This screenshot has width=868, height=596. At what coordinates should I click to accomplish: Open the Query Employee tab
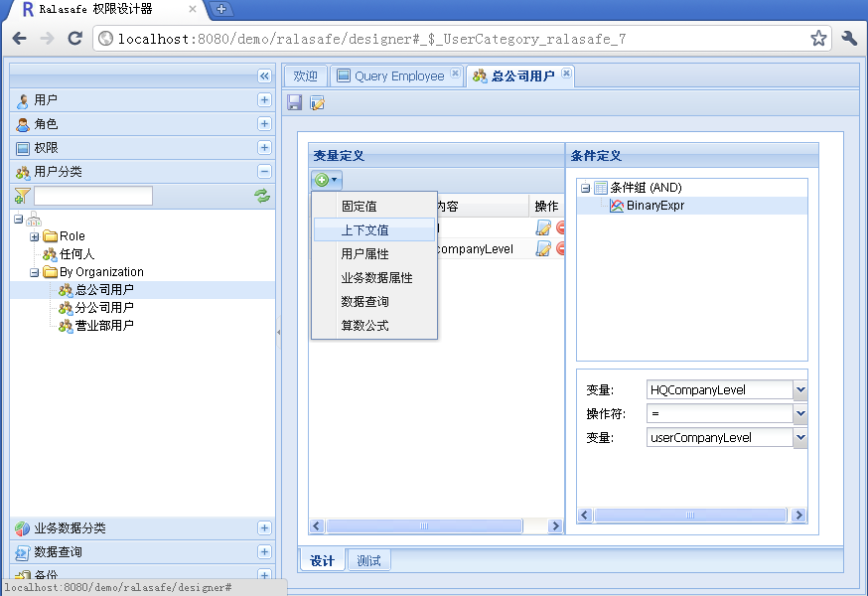[x=398, y=76]
